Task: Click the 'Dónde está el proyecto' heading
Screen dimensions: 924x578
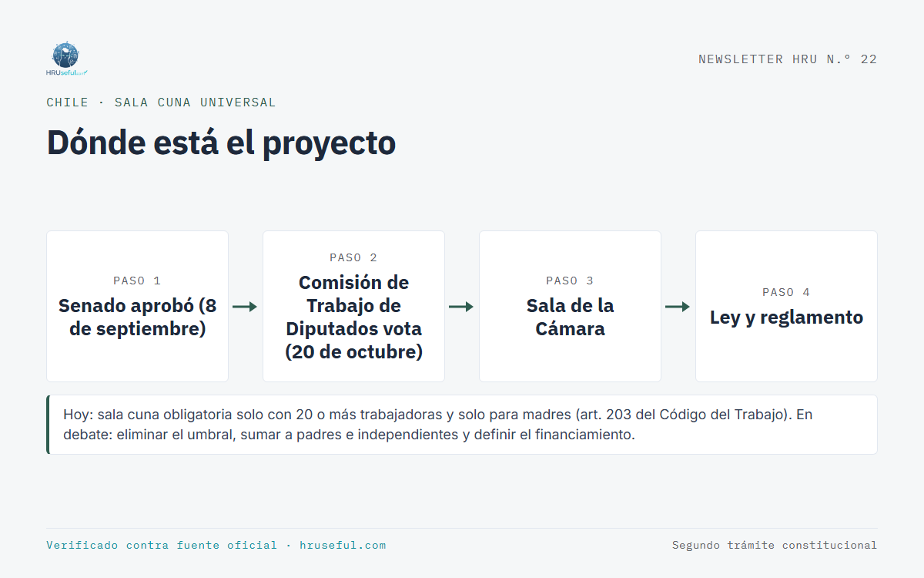Action: point(221,143)
